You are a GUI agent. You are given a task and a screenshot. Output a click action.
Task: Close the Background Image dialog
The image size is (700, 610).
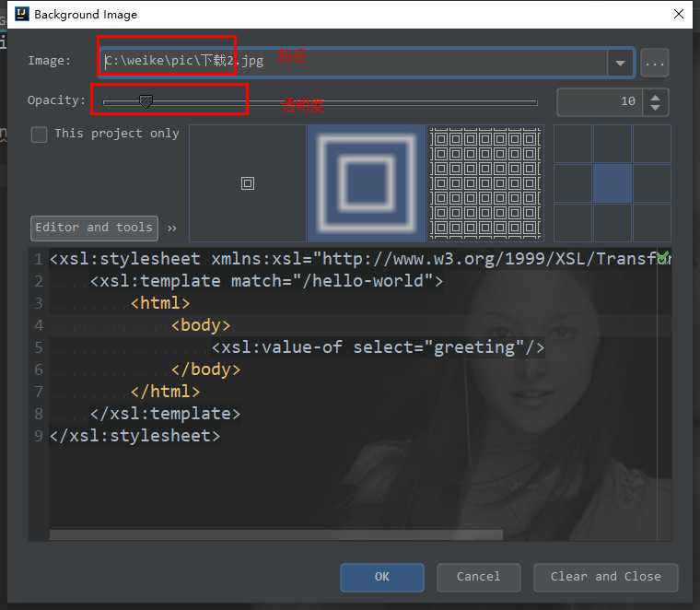coord(679,14)
